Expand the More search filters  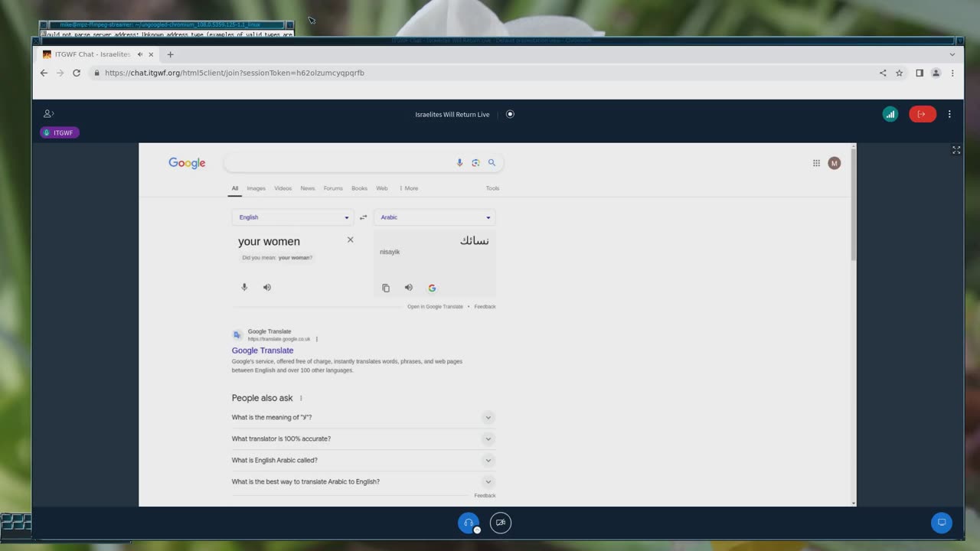pyautogui.click(x=408, y=188)
